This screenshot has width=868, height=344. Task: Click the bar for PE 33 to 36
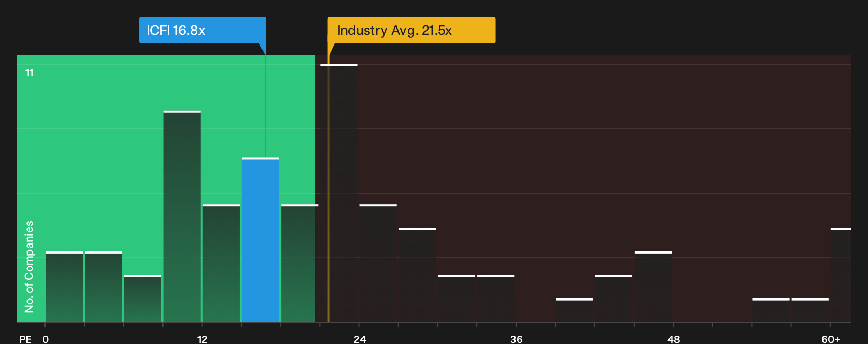[x=496, y=298]
